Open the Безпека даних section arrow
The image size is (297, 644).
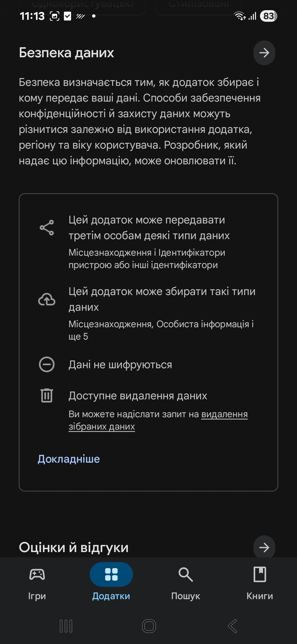click(x=264, y=53)
